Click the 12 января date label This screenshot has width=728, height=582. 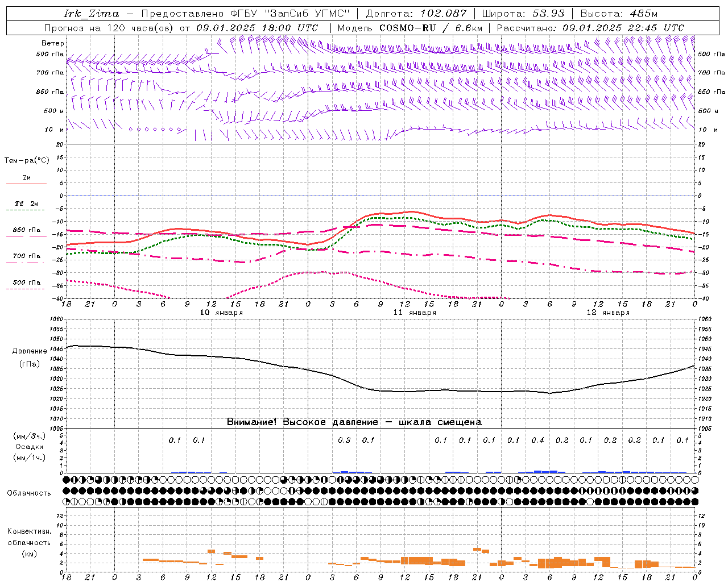(x=608, y=313)
